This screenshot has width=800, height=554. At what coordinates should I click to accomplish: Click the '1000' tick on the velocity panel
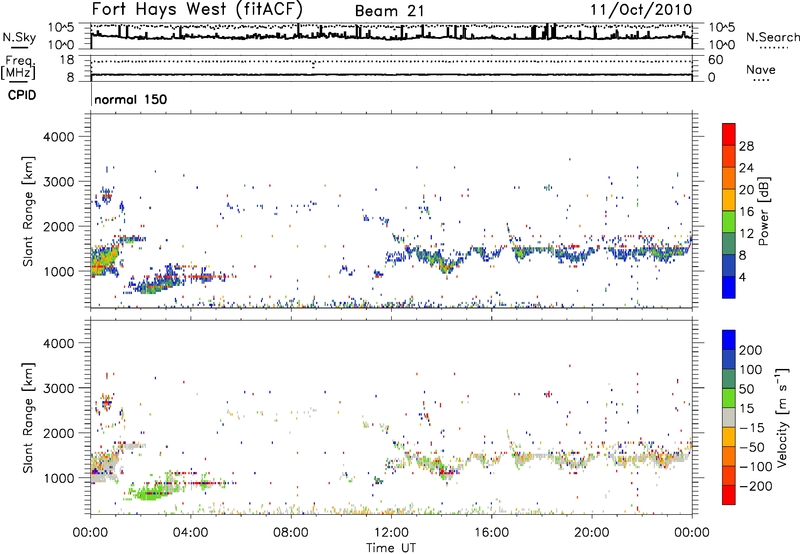click(x=59, y=477)
